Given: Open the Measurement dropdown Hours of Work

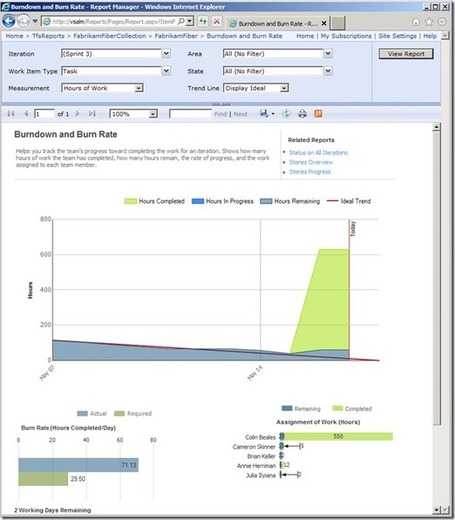Looking at the screenshot, I should (139, 88).
